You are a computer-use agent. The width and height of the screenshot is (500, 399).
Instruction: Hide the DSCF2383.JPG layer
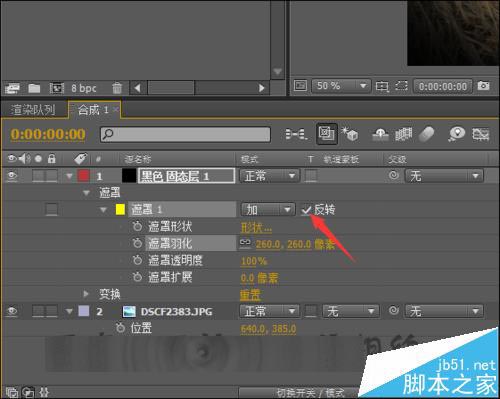coord(12,311)
